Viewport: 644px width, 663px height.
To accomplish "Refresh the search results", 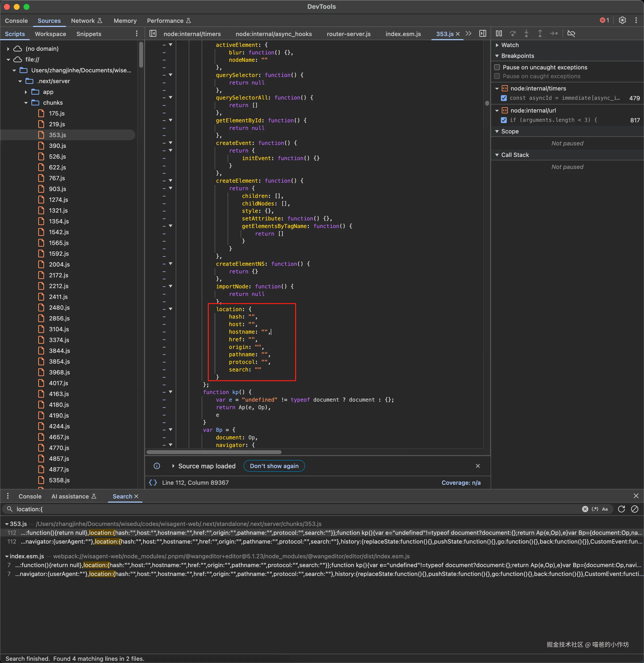I will pyautogui.click(x=621, y=509).
